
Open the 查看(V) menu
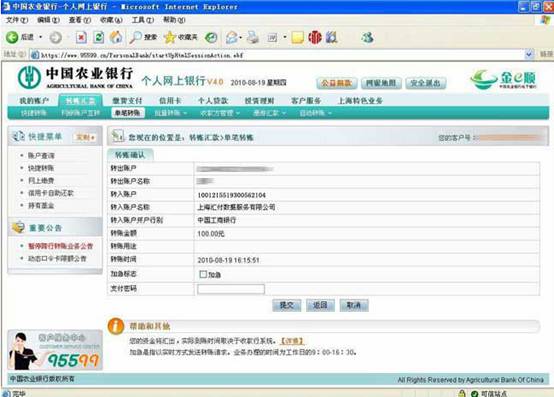pyautogui.click(x=79, y=20)
